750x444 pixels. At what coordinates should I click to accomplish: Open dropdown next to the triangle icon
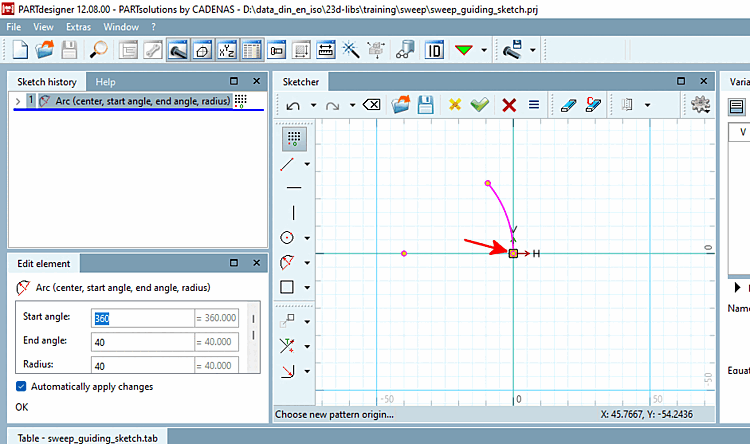[x=484, y=50]
